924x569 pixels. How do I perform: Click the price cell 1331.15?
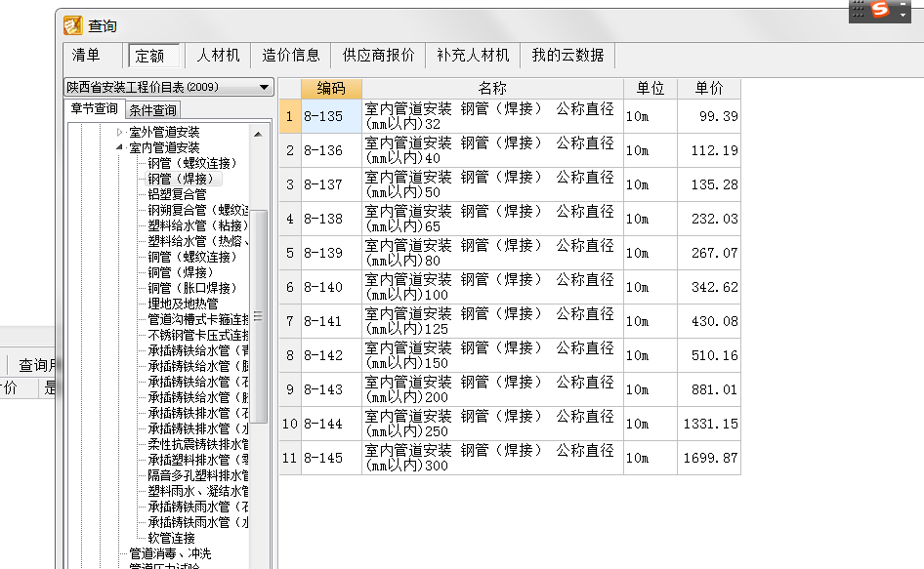[709, 424]
